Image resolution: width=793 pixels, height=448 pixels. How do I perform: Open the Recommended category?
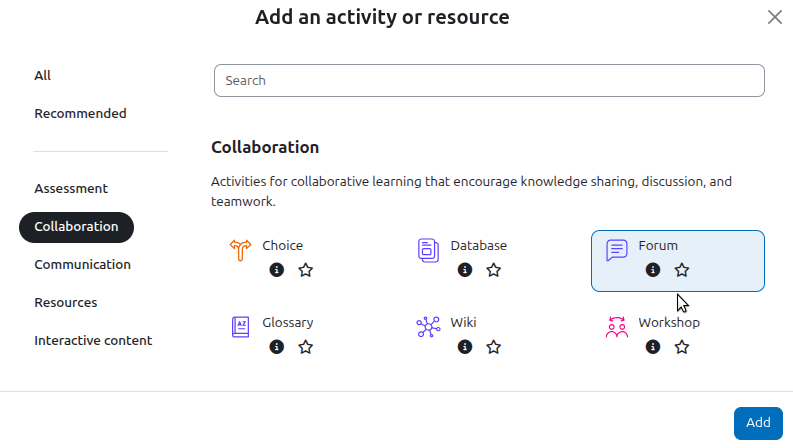[x=80, y=113]
